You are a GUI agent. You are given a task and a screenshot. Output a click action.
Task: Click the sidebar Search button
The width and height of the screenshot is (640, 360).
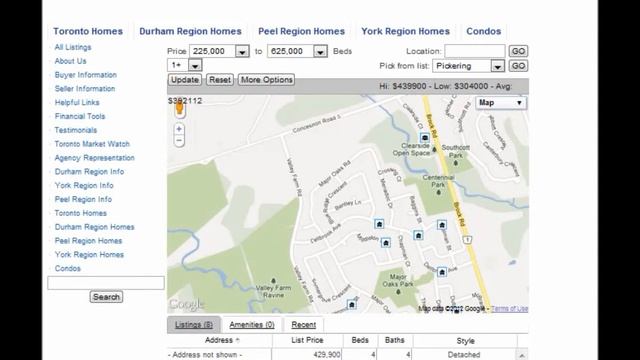coord(106,297)
